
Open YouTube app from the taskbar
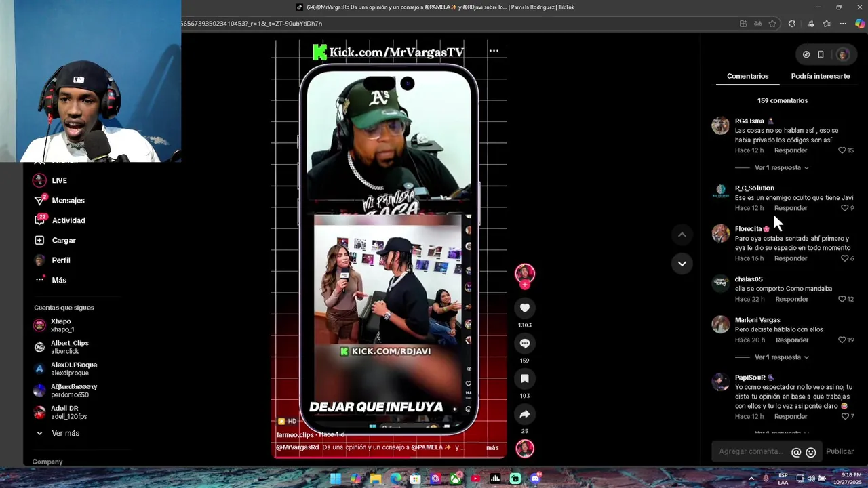tap(475, 479)
